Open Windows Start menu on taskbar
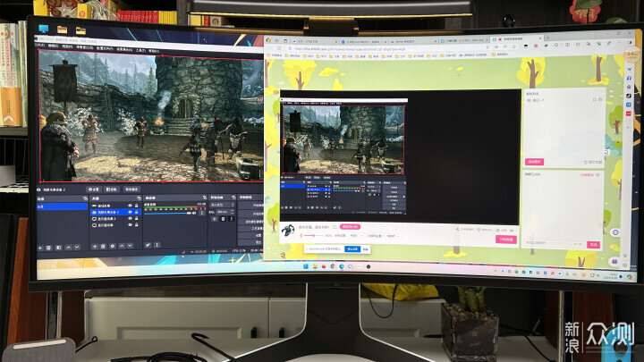Screen dimensions: 644x362 [x=306, y=266]
